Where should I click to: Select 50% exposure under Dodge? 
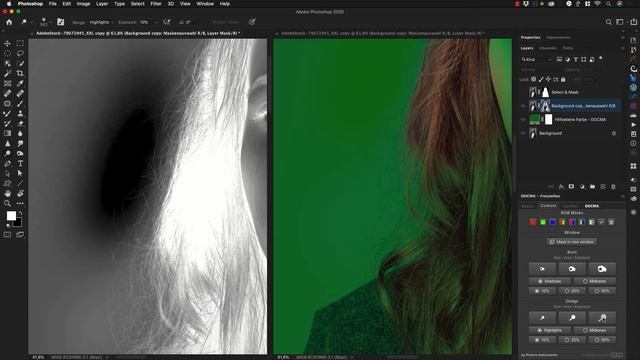pyautogui.click(x=602, y=340)
